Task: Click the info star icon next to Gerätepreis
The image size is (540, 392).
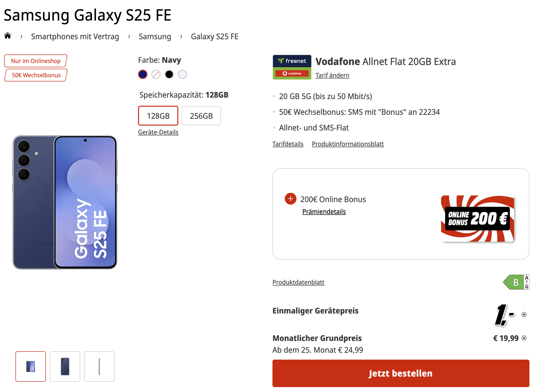Action: click(x=524, y=314)
